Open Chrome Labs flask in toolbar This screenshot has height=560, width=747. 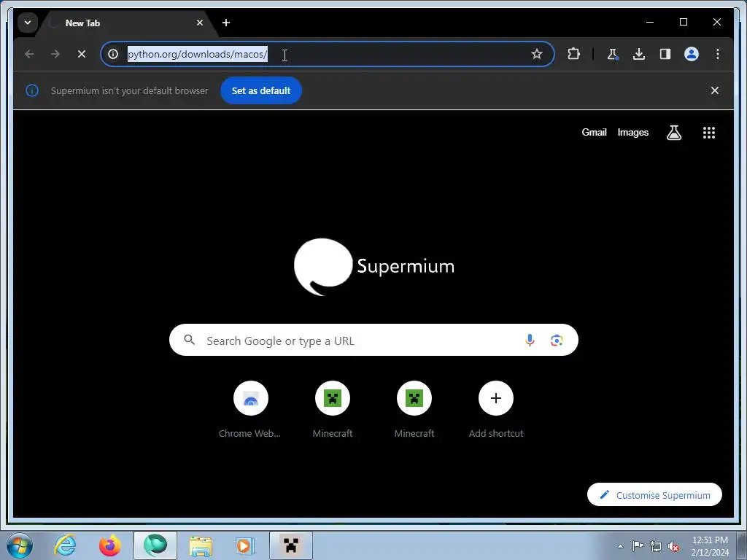613,54
